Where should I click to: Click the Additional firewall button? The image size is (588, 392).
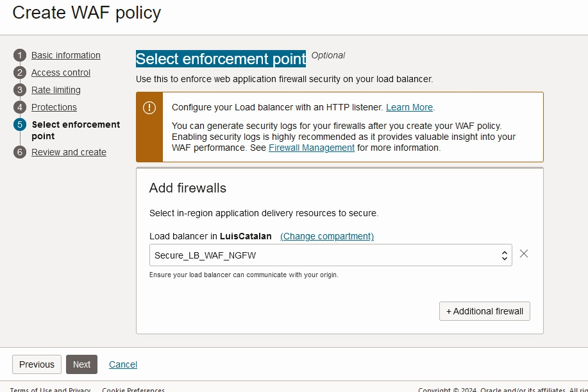pos(485,311)
